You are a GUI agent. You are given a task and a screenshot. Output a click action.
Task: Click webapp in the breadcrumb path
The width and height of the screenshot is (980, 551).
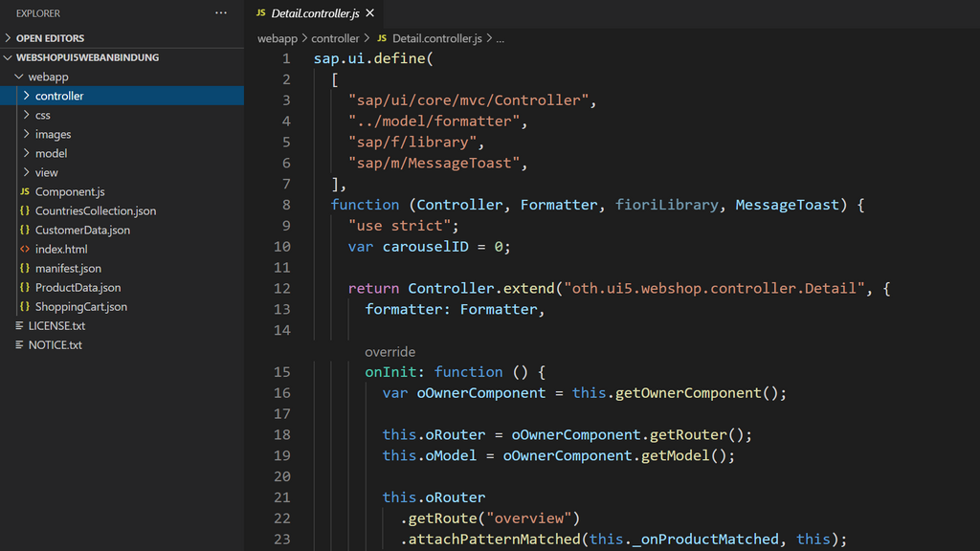278,38
